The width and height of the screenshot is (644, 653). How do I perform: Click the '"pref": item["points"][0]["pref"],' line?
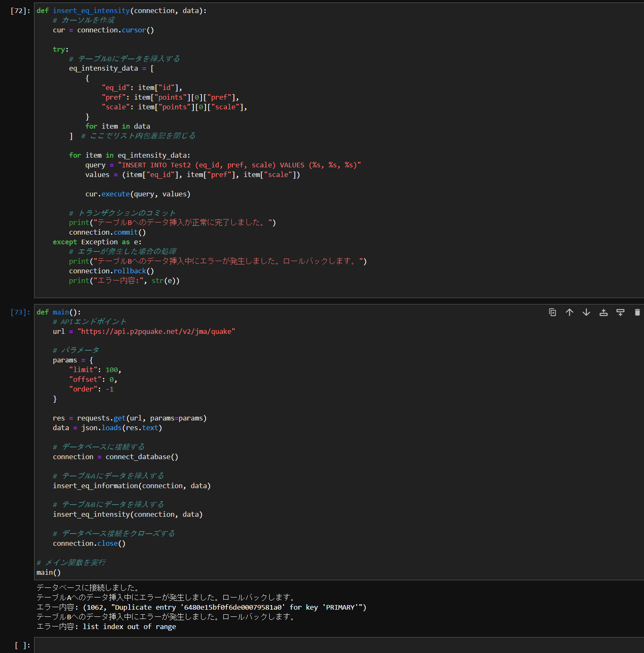click(170, 97)
